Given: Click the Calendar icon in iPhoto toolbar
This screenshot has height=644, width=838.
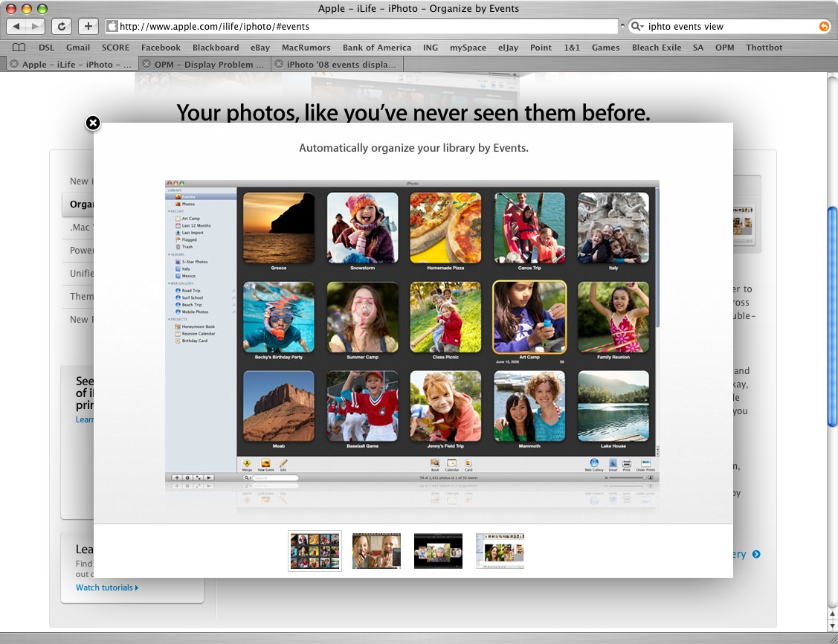Looking at the screenshot, I should pos(452,464).
